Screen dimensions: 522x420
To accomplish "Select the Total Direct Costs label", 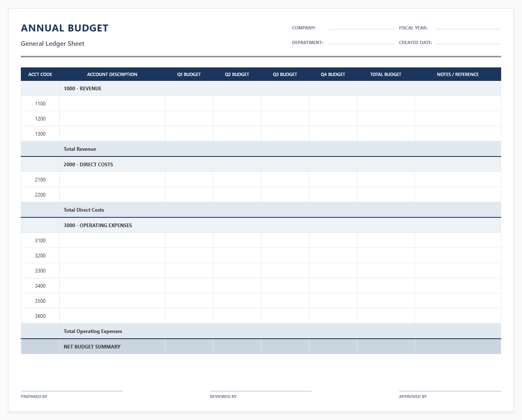I will [x=84, y=210].
